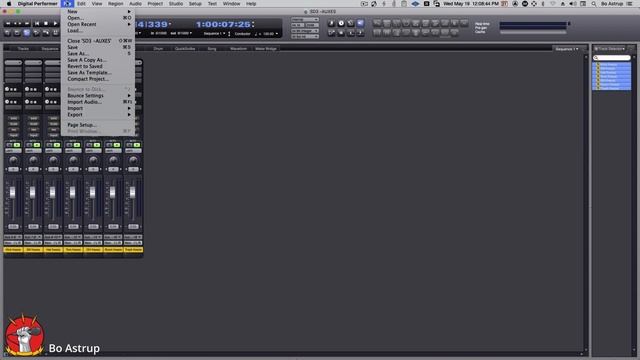Choose Open... in the File menu
Viewport: 640px width, 360px height.
[x=98, y=18]
